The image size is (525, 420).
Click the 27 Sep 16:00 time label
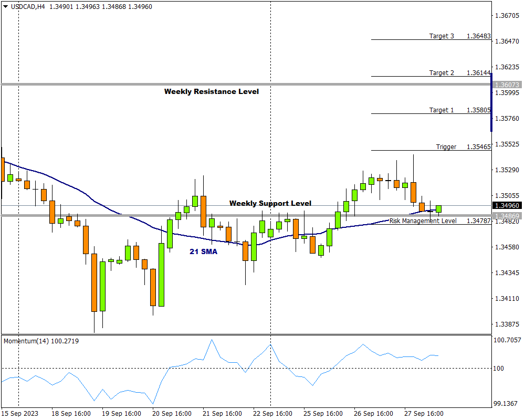pyautogui.click(x=423, y=414)
